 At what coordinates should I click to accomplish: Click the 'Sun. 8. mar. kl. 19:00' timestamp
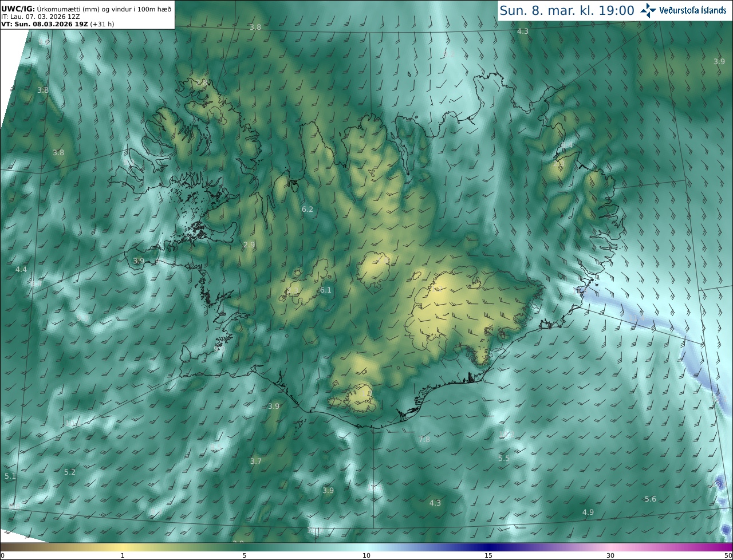(x=567, y=10)
